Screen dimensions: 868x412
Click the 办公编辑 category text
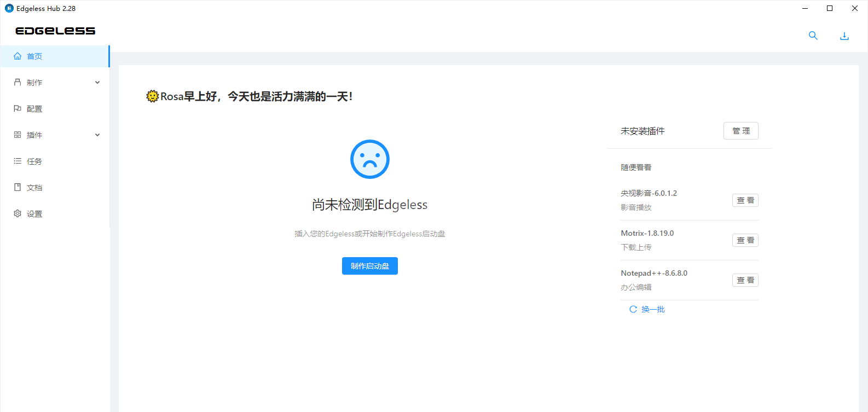click(x=636, y=287)
